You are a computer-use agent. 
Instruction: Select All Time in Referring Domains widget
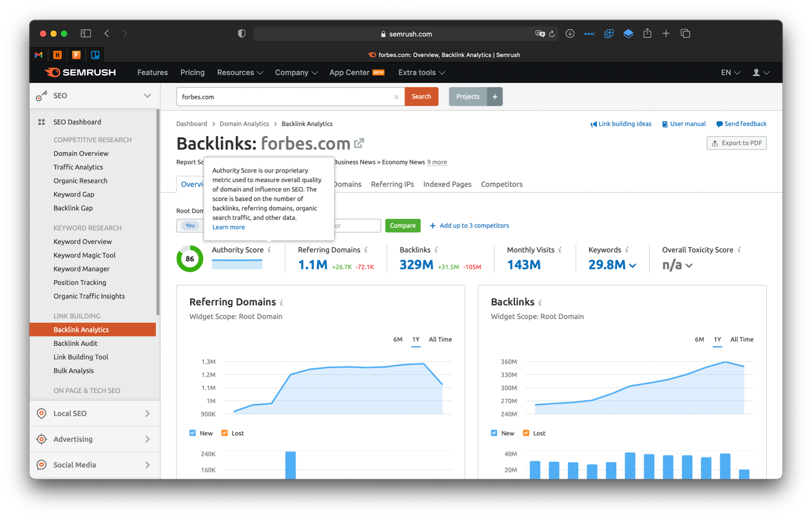[x=441, y=339]
